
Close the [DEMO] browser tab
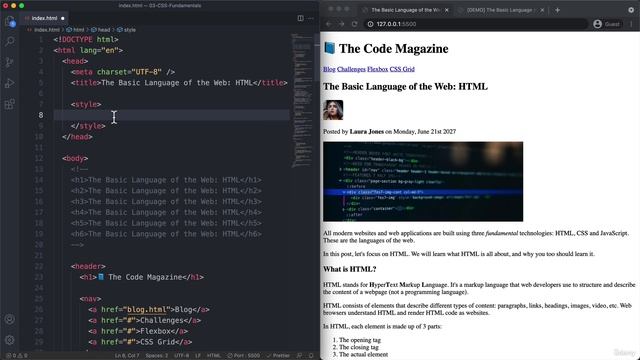[x=542, y=10]
